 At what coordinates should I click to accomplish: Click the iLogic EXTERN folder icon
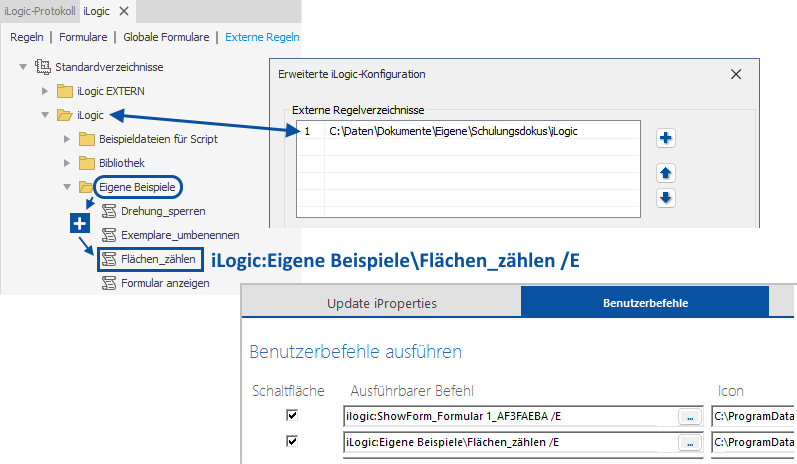[x=65, y=91]
